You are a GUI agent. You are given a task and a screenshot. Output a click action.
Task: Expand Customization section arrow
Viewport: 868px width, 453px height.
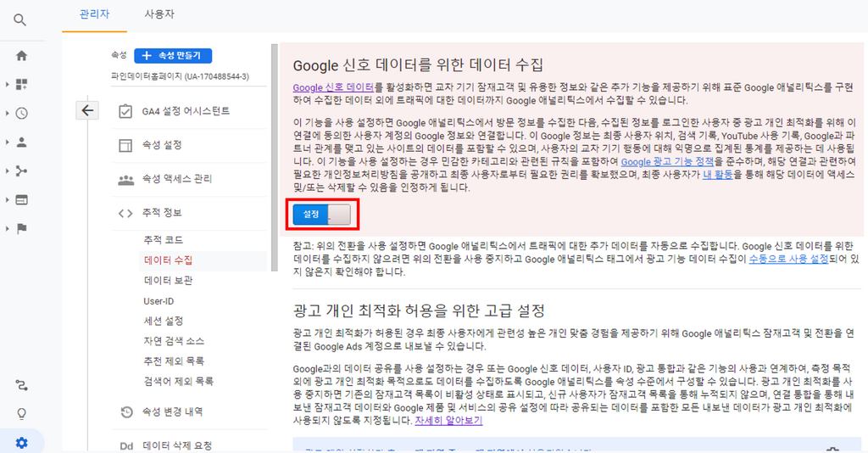tap(7, 84)
